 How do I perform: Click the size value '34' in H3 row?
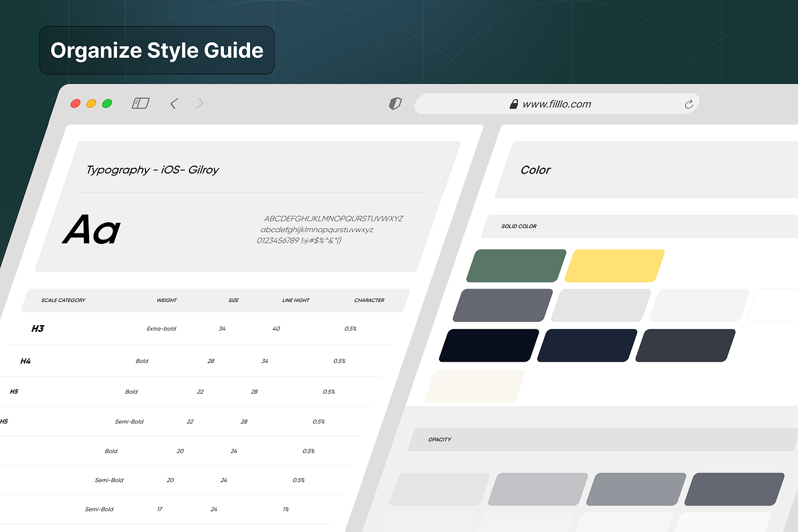(222, 329)
